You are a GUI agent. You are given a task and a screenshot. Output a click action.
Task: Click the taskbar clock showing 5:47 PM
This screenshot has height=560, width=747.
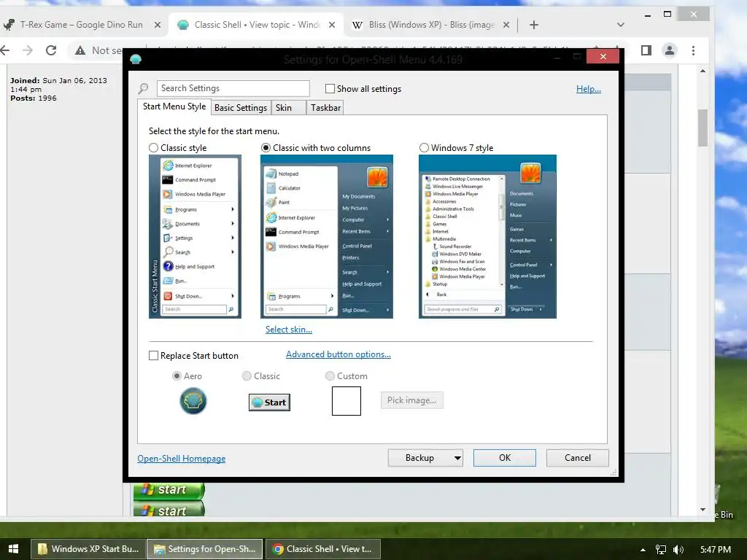tap(716, 550)
